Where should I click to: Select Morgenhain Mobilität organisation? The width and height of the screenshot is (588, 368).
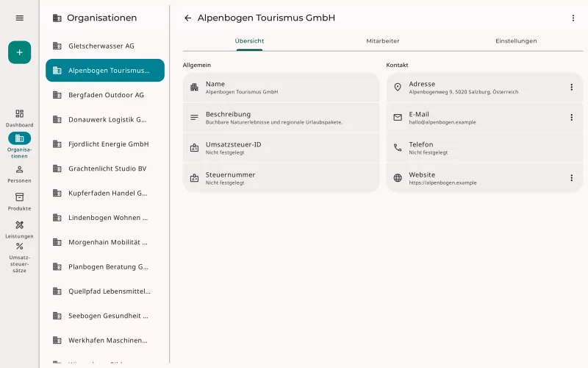click(105, 242)
